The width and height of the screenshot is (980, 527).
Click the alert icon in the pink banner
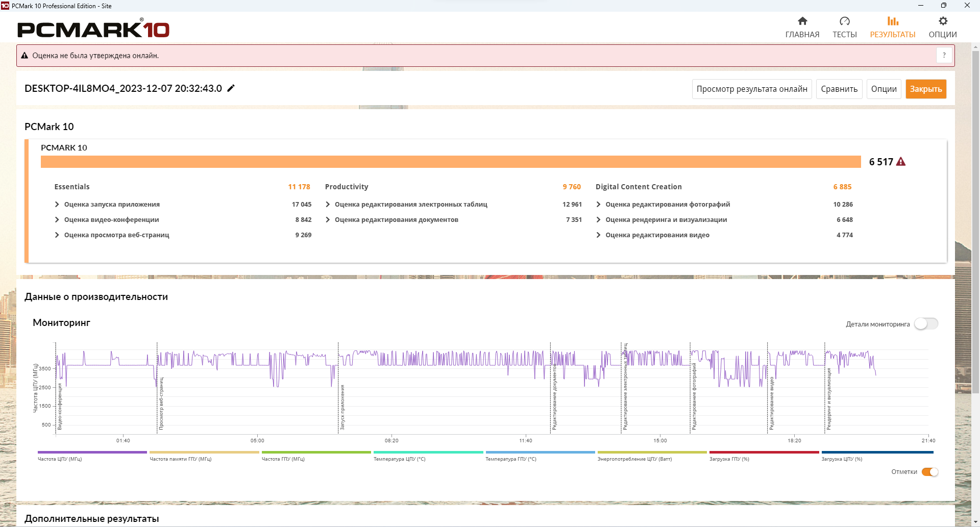point(24,56)
